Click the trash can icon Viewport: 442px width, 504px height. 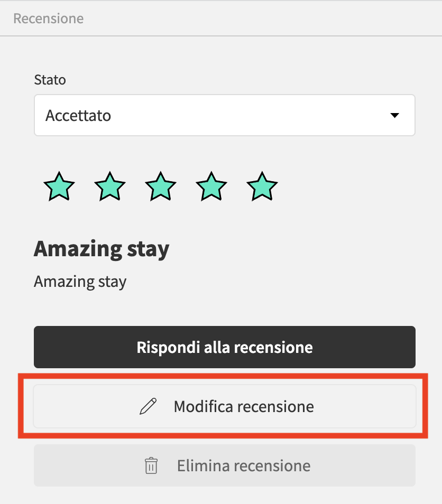click(151, 465)
